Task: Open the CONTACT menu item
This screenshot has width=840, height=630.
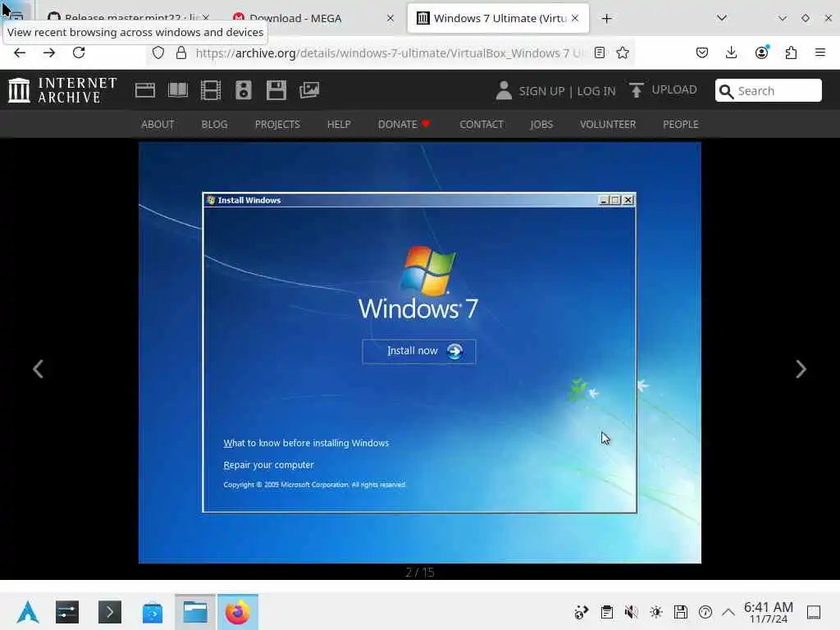Action: (481, 125)
